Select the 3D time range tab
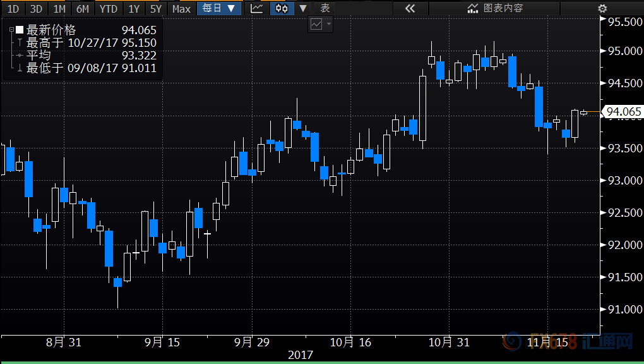 (36, 8)
